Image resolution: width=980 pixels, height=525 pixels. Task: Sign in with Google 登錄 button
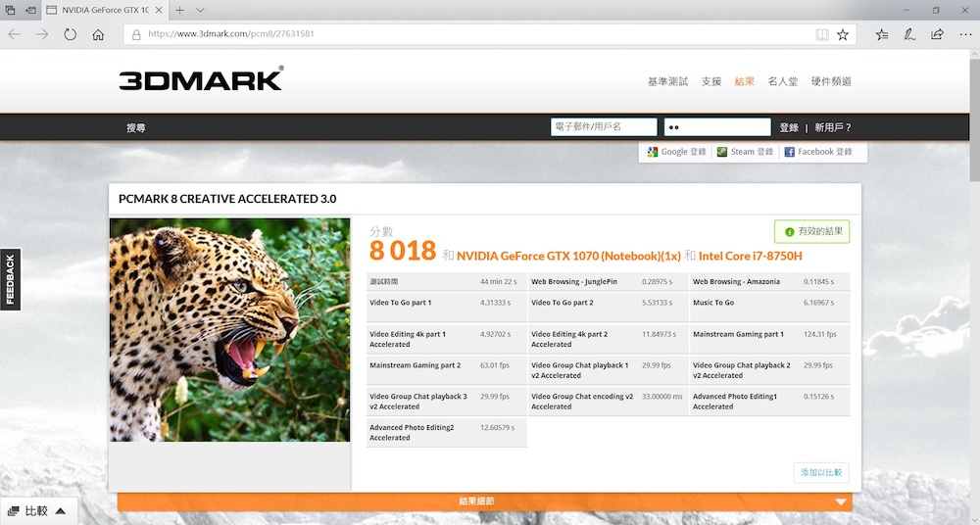[676, 152]
